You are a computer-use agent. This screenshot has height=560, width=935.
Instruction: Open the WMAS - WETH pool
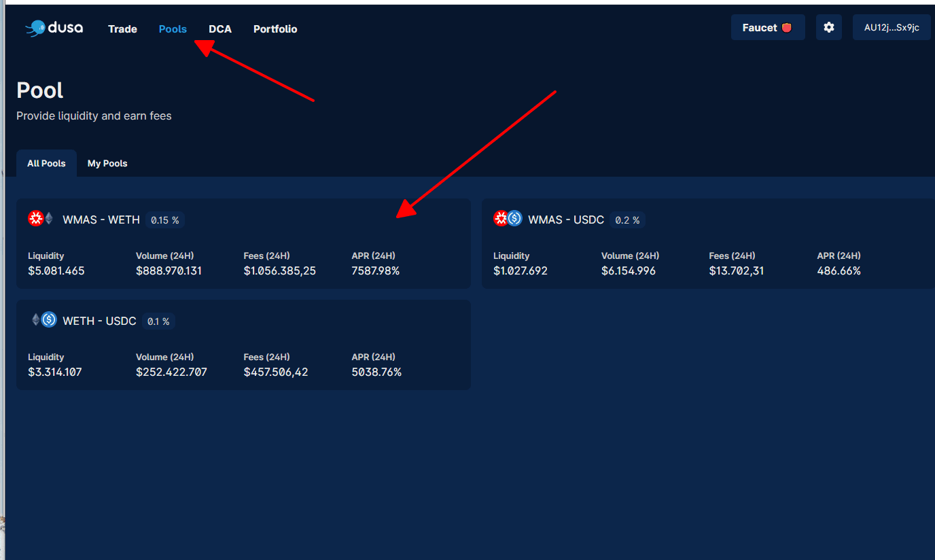click(x=243, y=243)
